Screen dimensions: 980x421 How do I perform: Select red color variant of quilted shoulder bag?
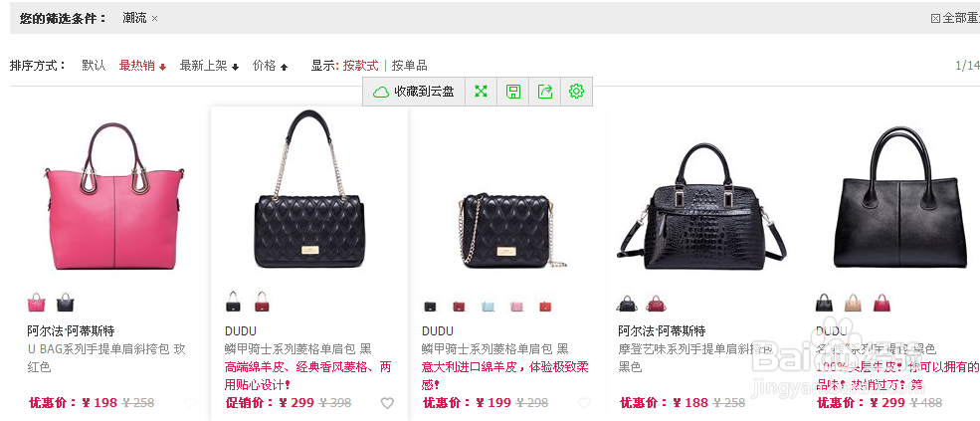(x=262, y=303)
